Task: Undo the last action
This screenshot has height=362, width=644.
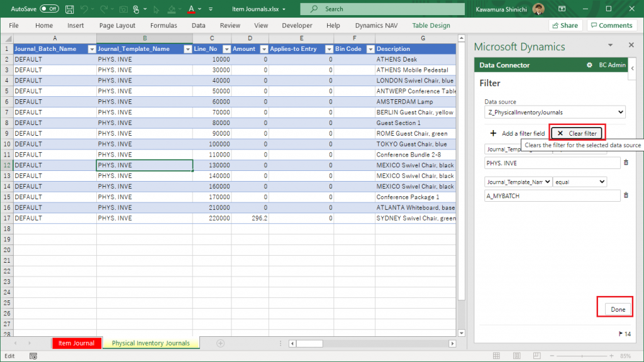Action: click(x=84, y=9)
